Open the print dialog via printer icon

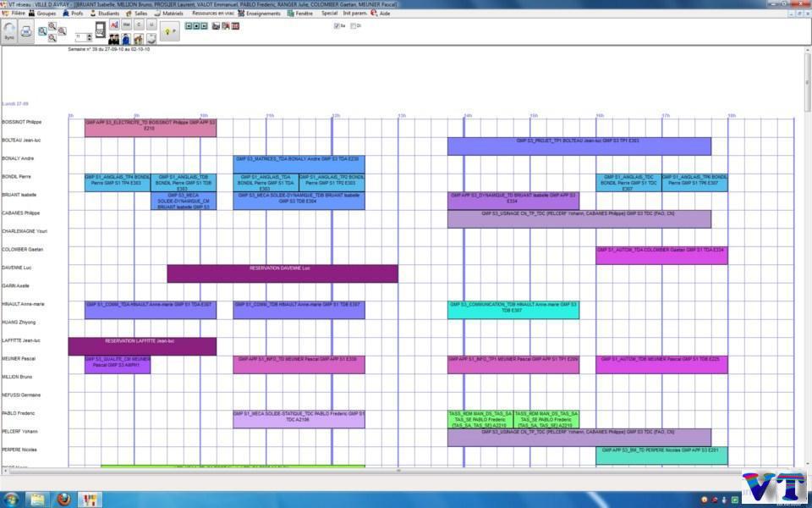click(26, 31)
